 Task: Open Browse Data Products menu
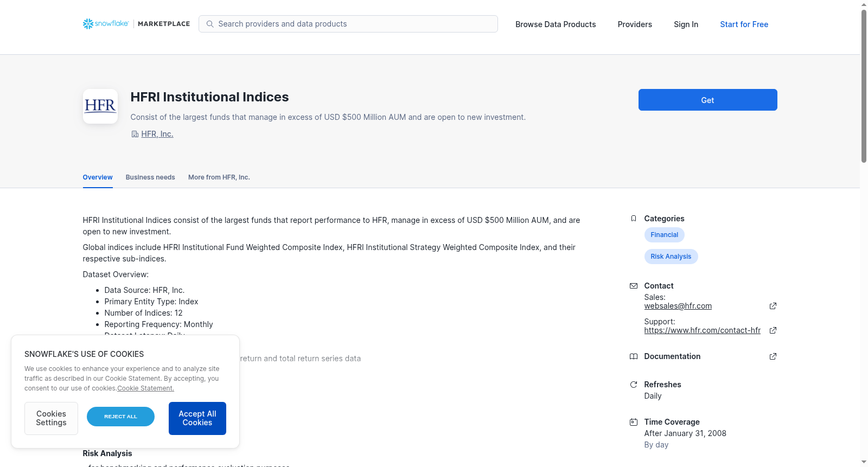coord(556,24)
